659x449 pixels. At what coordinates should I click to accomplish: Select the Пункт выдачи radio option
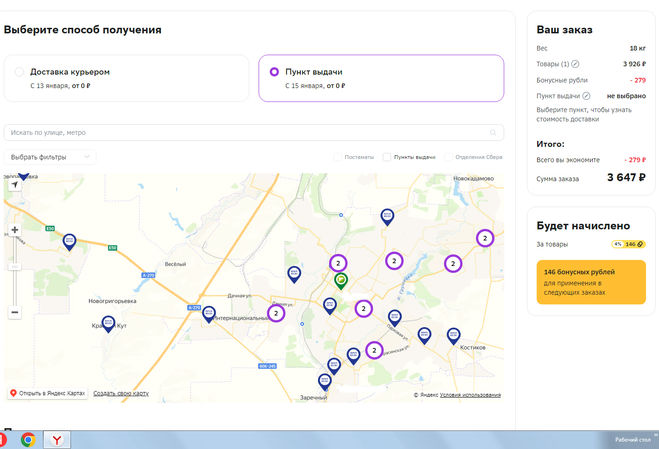274,72
